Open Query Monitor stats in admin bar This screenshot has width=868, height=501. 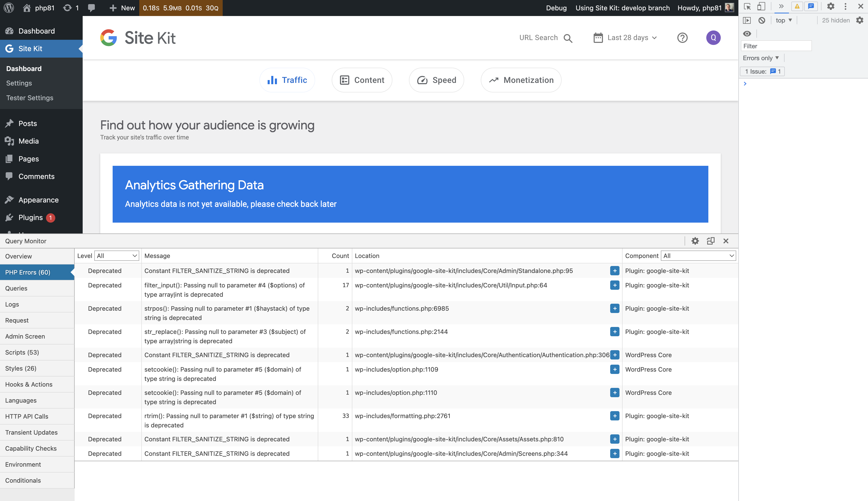[181, 7]
